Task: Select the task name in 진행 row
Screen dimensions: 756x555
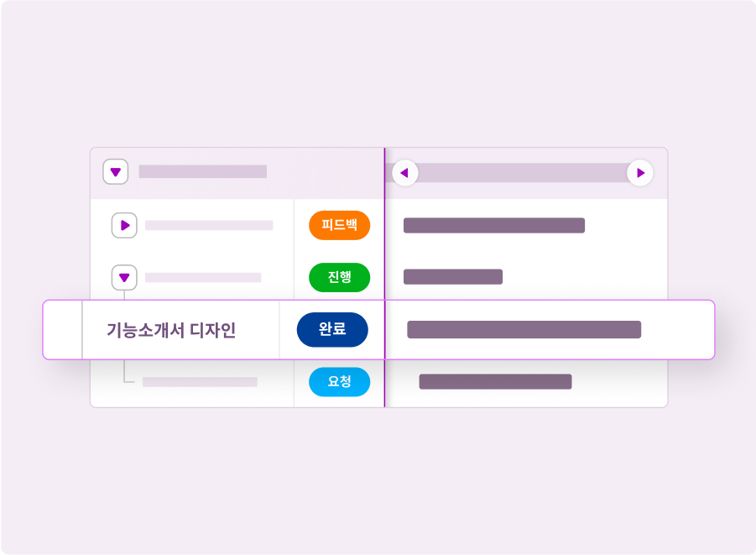Action: pos(203,277)
